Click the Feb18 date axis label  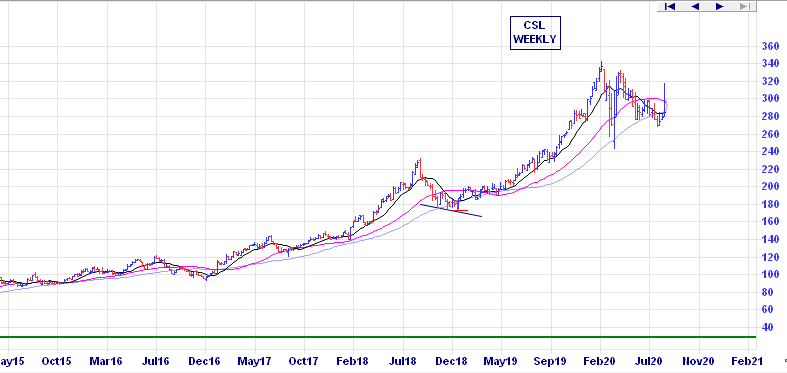pos(353,361)
